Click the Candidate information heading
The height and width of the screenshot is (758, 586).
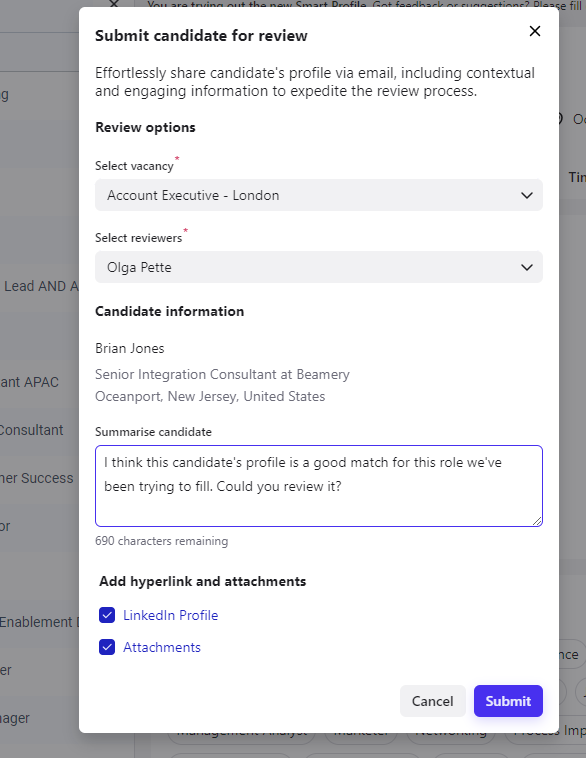coord(170,311)
